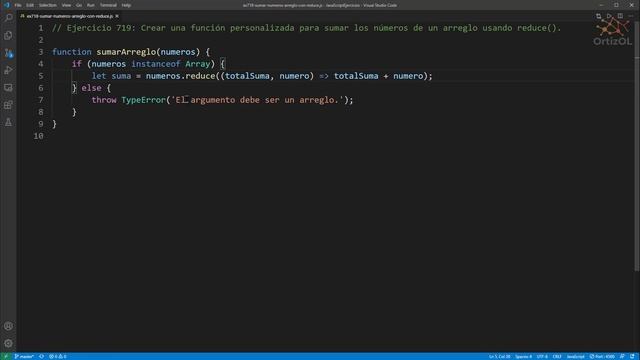Open the File menu
This screenshot has width=640, height=360.
point(18,5)
